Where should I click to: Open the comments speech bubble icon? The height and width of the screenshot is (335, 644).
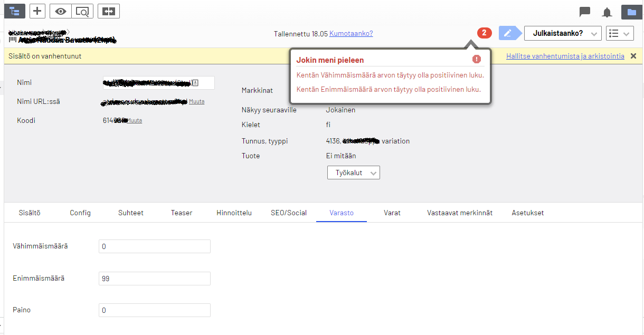(x=584, y=12)
